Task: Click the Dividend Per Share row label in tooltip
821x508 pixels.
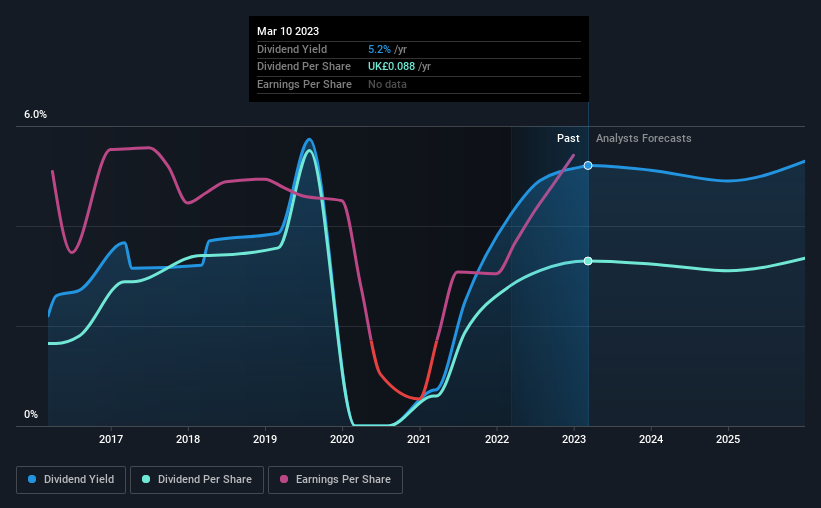Action: 304,67
